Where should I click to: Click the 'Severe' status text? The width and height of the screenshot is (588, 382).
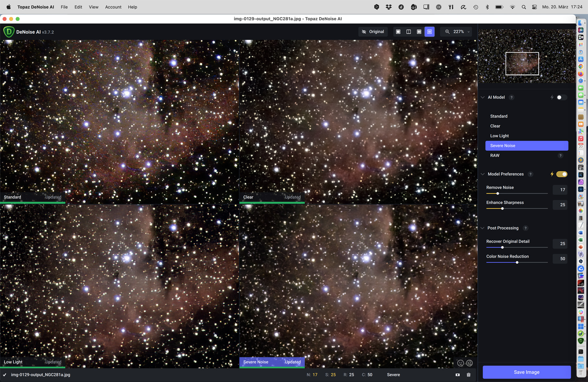pyautogui.click(x=393, y=375)
